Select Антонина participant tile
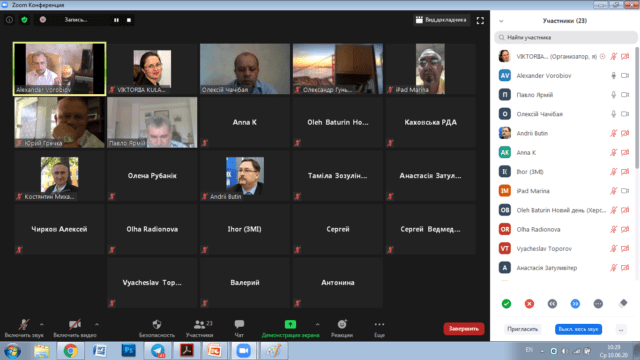This screenshot has height=360, width=640. click(338, 282)
